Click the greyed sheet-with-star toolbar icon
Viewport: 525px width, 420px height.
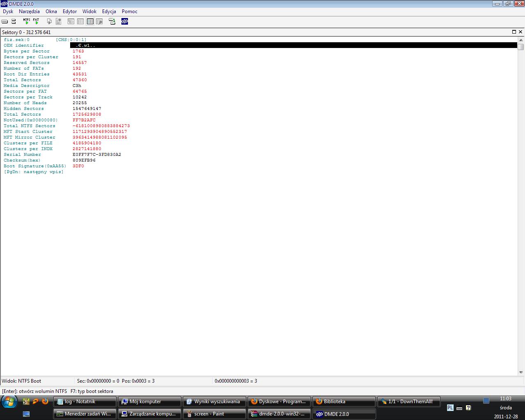(59, 21)
